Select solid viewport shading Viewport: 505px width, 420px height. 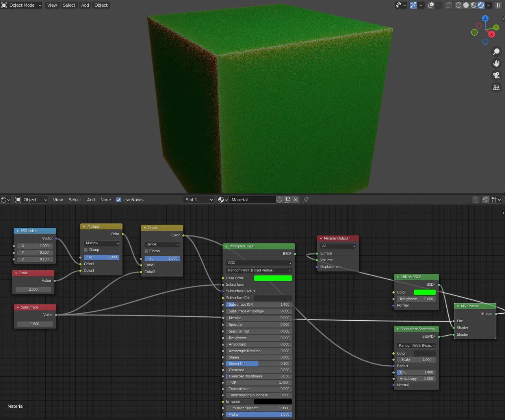click(x=466, y=5)
